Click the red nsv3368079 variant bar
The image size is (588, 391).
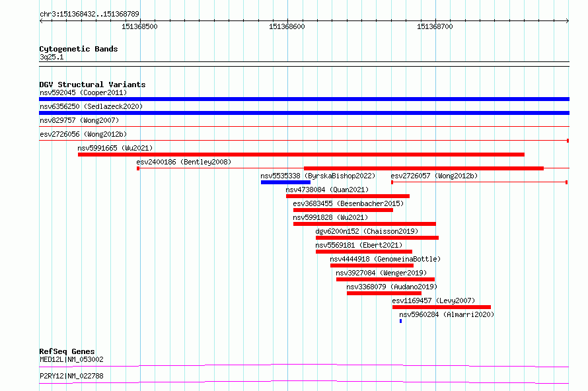(384, 293)
